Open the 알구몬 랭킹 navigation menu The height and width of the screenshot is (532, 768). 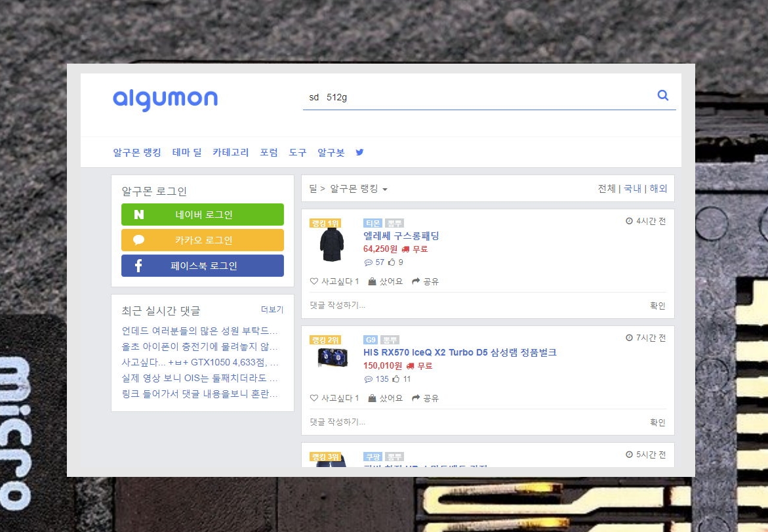[x=137, y=152]
